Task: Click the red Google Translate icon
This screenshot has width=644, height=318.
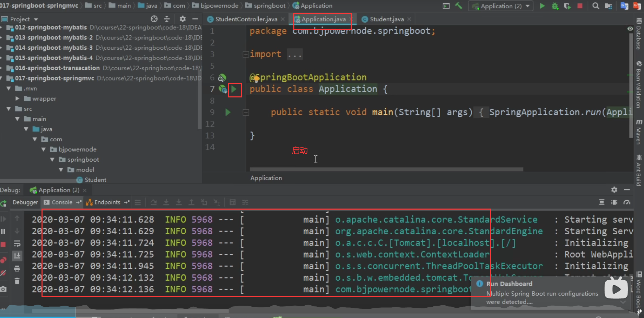Action: tap(637, 6)
